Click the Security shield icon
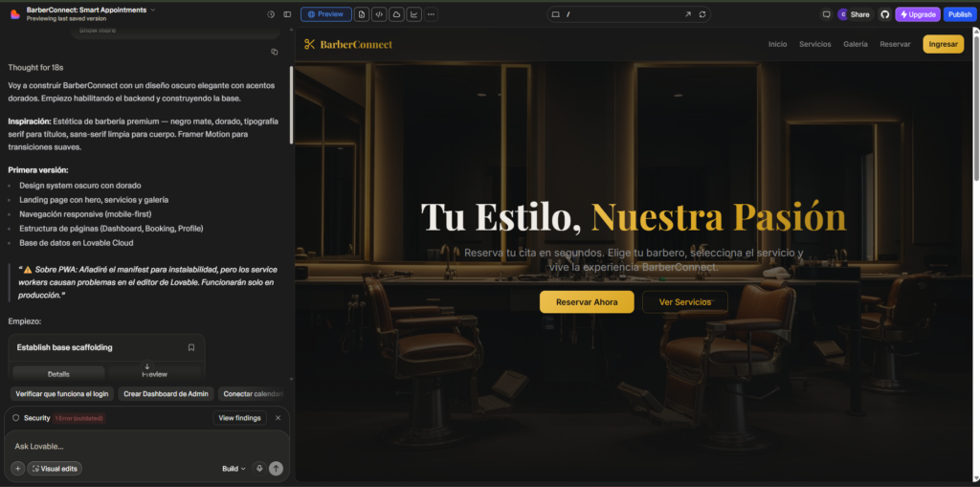980x487 pixels. tap(15, 417)
